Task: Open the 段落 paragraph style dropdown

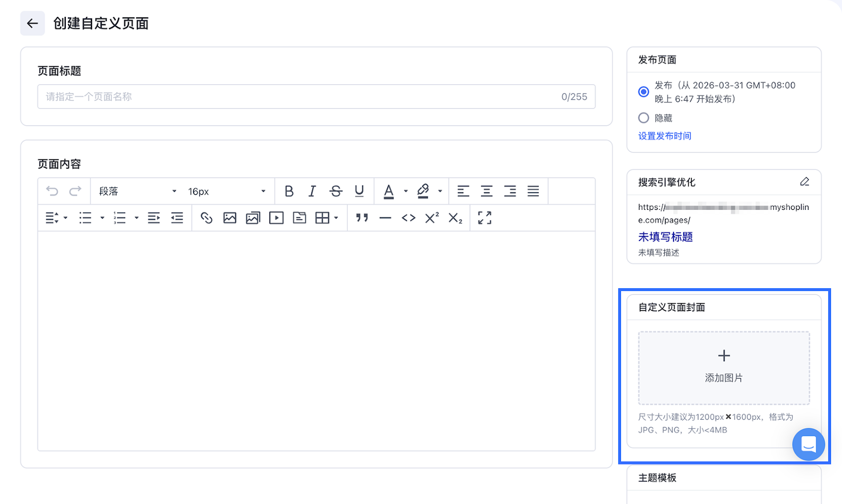Action: (137, 191)
